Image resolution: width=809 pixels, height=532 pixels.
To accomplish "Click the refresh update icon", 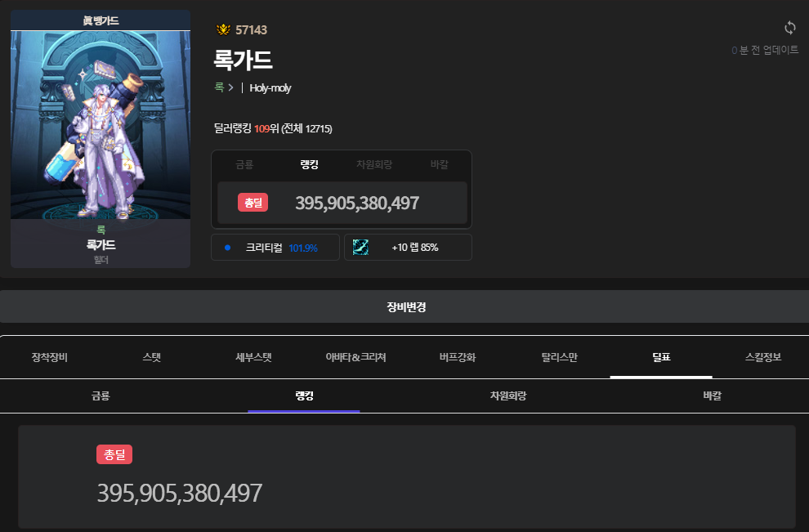I will click(x=789, y=29).
